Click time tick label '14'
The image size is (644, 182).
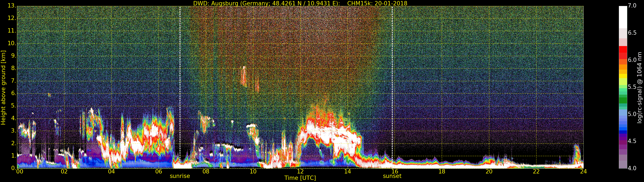click(x=348, y=171)
